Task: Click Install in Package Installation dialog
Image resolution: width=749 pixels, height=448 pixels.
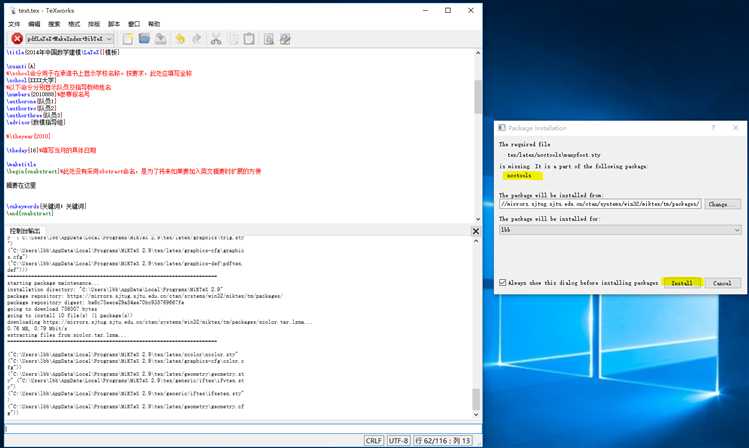Action: [682, 283]
